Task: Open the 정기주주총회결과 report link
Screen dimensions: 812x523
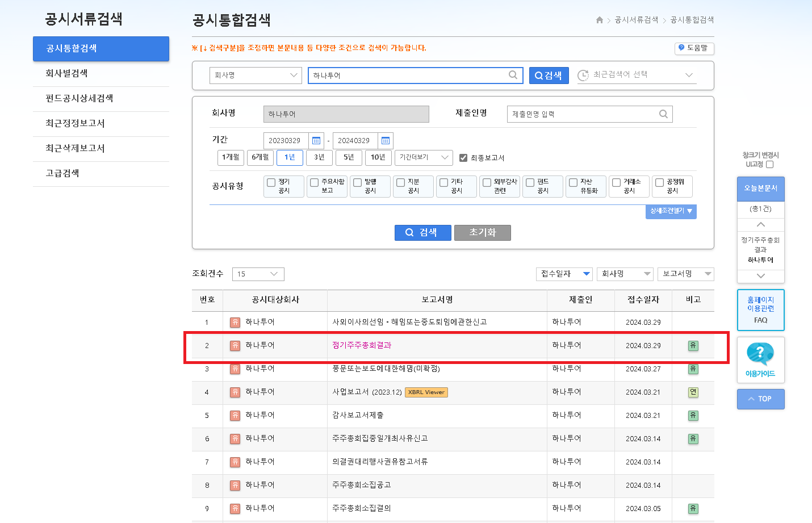Action: pos(362,345)
